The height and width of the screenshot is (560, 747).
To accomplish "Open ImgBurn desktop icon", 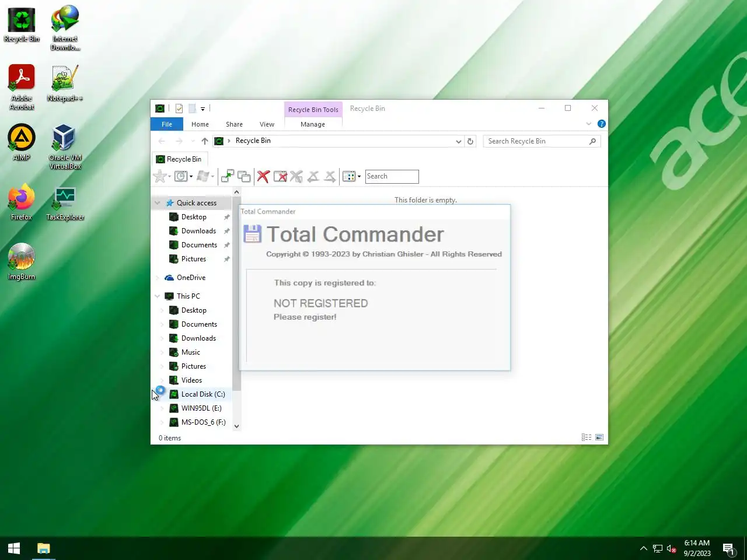I will (x=22, y=262).
